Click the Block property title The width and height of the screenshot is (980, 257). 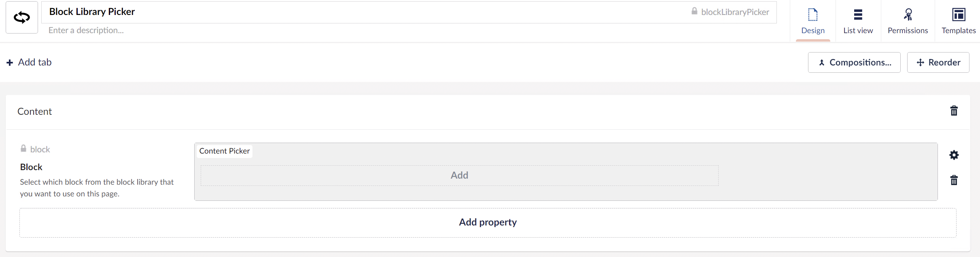point(31,167)
